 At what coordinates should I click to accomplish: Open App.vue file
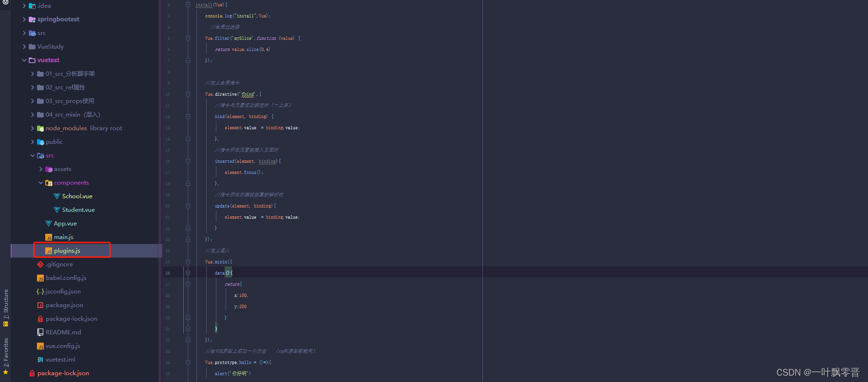click(x=65, y=224)
